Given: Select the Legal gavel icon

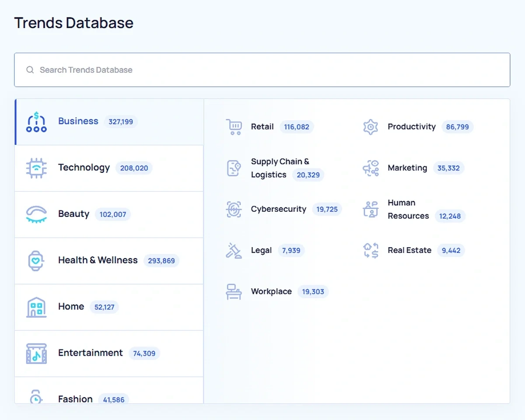Looking at the screenshot, I should [x=234, y=250].
